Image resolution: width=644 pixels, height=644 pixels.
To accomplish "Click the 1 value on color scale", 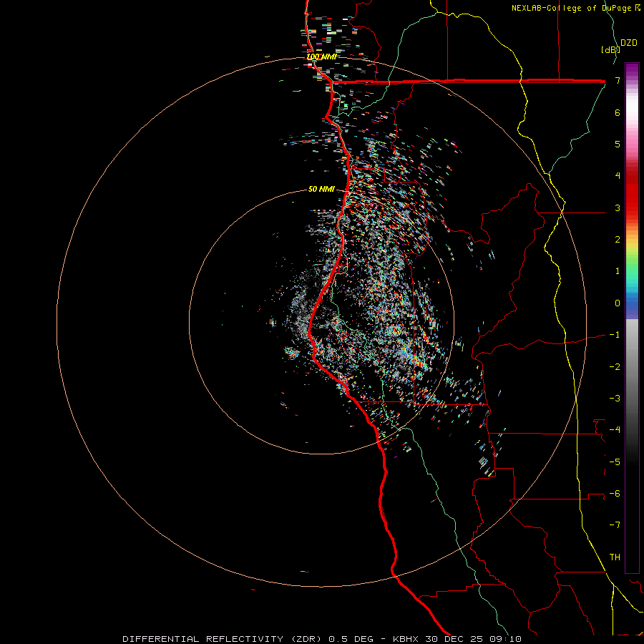I will click(618, 271).
